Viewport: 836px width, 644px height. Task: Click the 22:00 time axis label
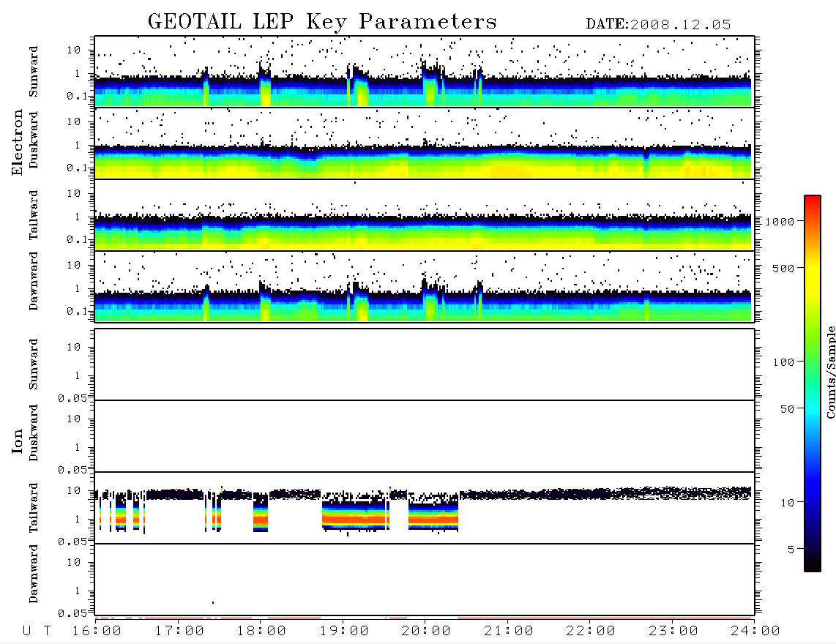click(x=591, y=632)
